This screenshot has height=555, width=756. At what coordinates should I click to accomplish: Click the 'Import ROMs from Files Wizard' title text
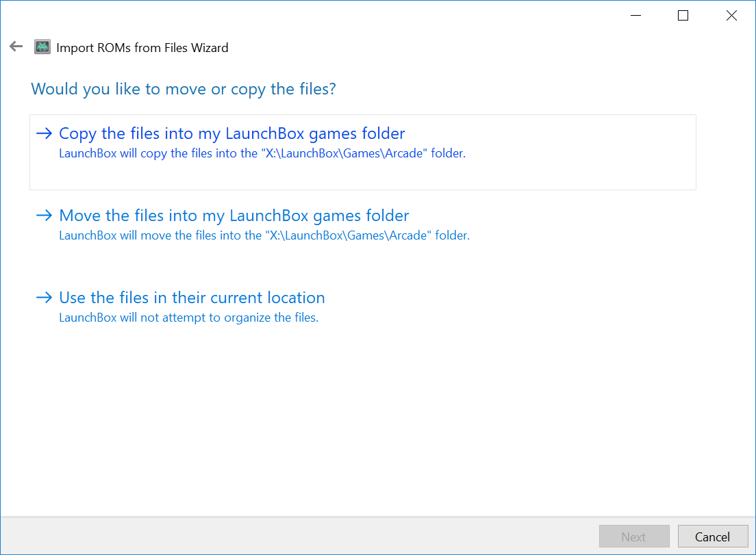[x=142, y=48]
